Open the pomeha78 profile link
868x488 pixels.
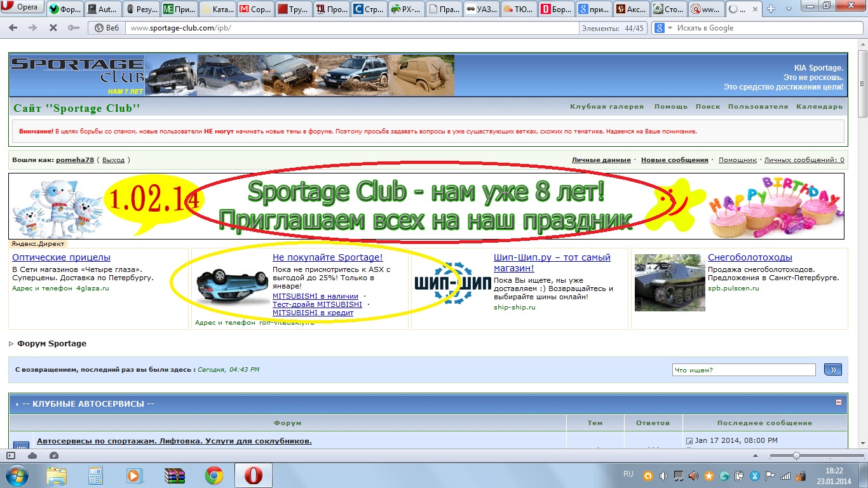point(75,160)
